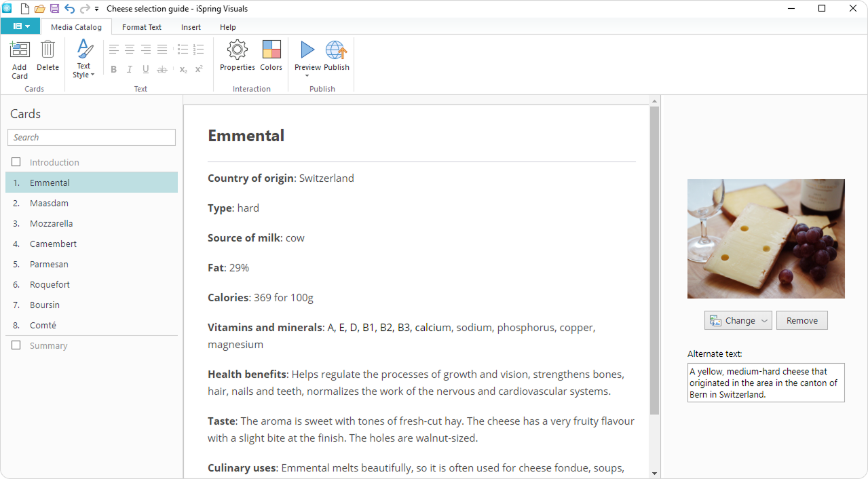This screenshot has height=479, width=868.
Task: Open the Insert tab
Action: pyautogui.click(x=191, y=27)
